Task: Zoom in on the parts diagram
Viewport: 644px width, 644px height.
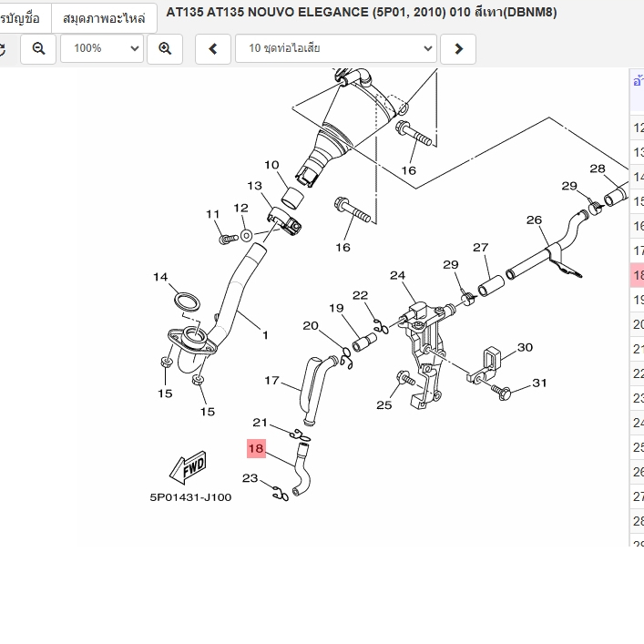Action: (165, 48)
